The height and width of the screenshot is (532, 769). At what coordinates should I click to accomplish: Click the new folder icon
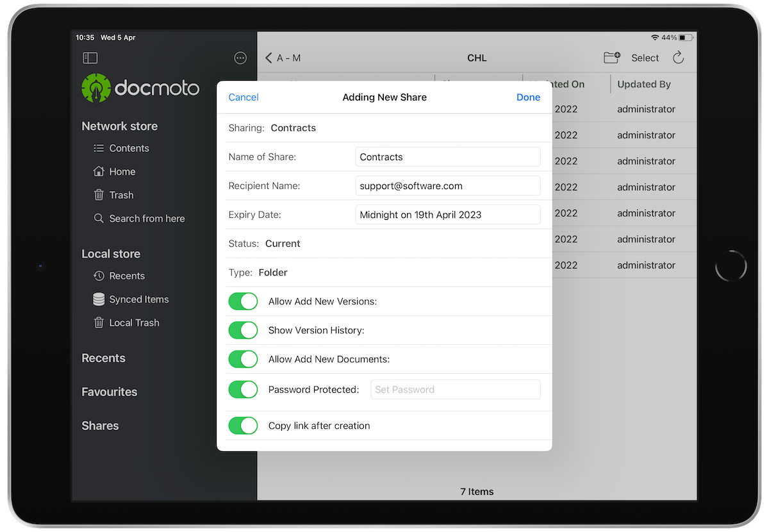point(611,58)
